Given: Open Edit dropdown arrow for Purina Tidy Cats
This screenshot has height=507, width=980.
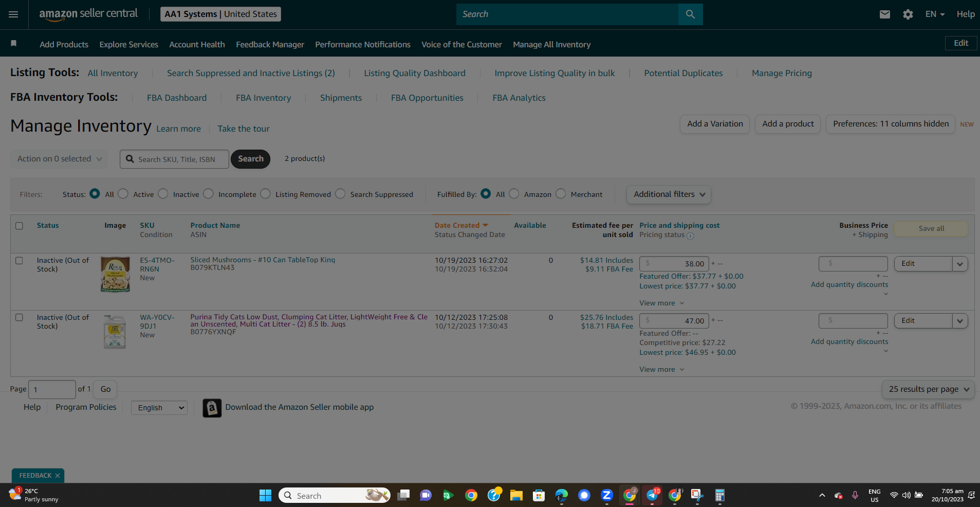Looking at the screenshot, I should (960, 321).
